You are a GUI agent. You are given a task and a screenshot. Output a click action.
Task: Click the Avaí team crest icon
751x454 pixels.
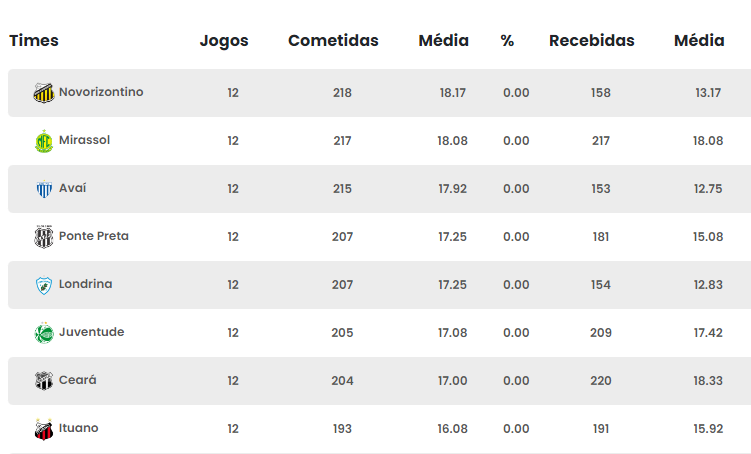coord(44,189)
